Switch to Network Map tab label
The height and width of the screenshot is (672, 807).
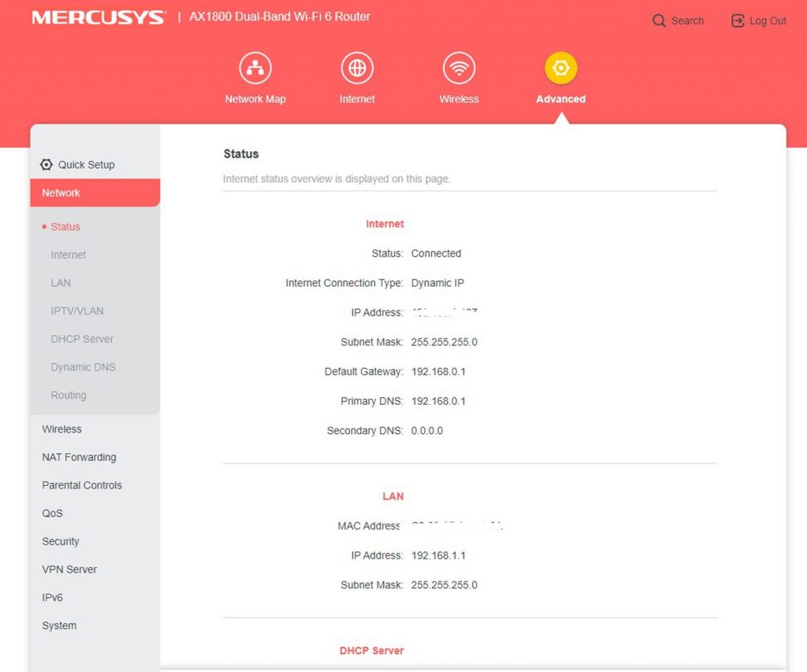pyautogui.click(x=255, y=98)
